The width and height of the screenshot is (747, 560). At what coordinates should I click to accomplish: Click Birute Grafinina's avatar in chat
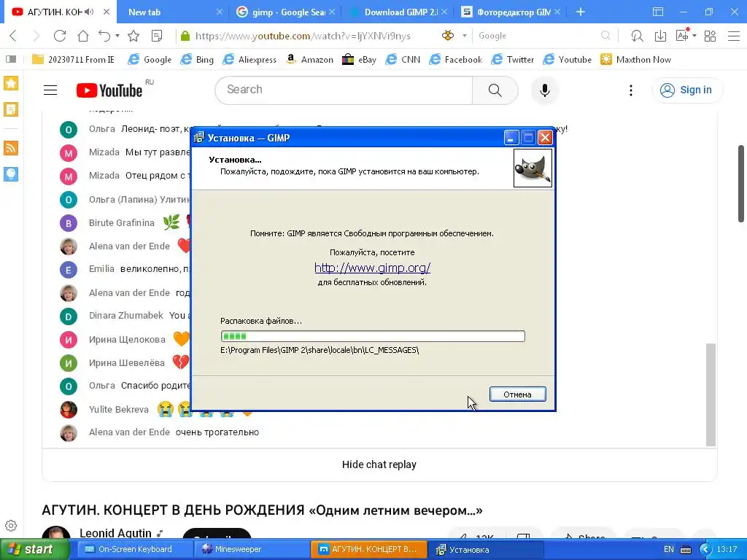point(69,223)
